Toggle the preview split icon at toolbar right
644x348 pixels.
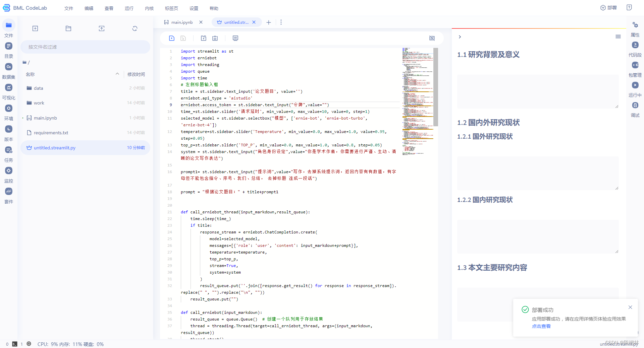click(x=432, y=38)
